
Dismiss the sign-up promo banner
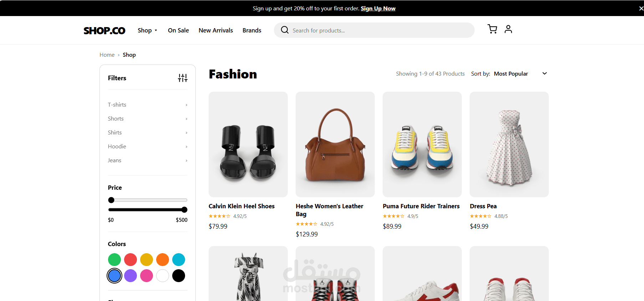tap(641, 9)
